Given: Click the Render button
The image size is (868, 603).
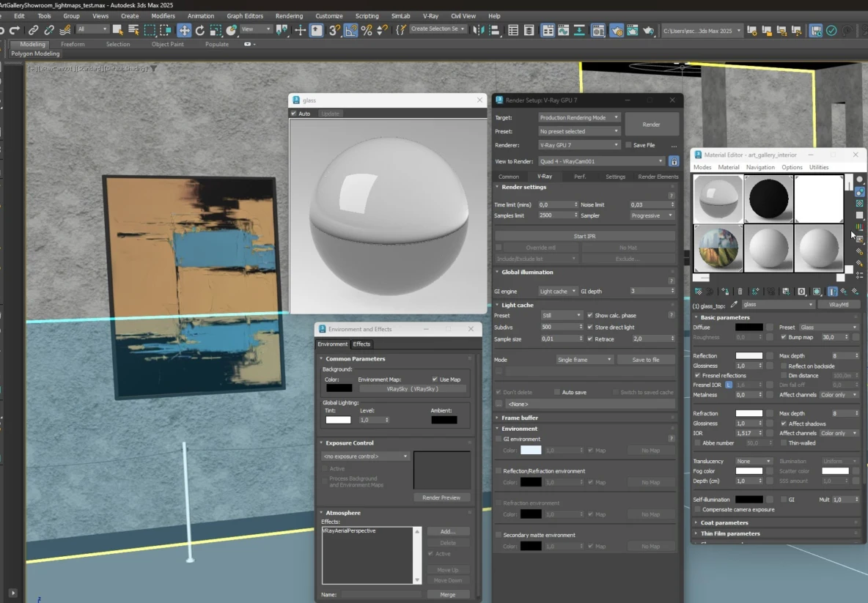Looking at the screenshot, I should tap(652, 124).
